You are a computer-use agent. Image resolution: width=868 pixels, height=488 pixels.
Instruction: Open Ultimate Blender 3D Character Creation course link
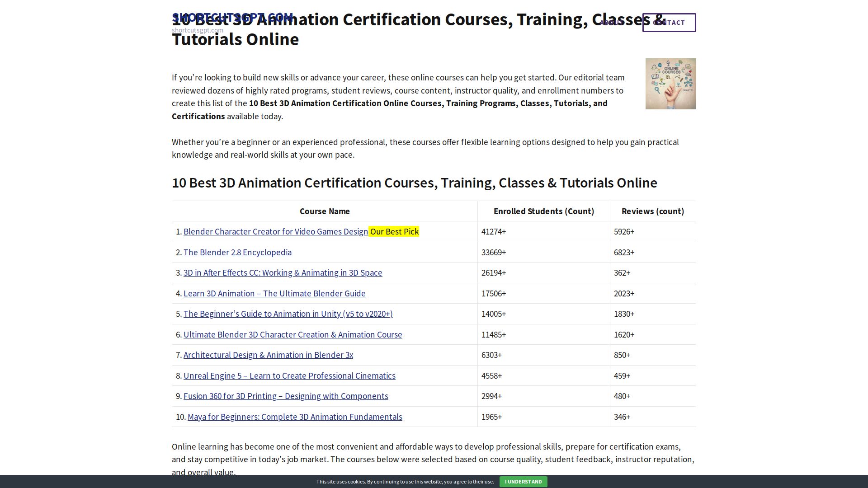coord(293,335)
